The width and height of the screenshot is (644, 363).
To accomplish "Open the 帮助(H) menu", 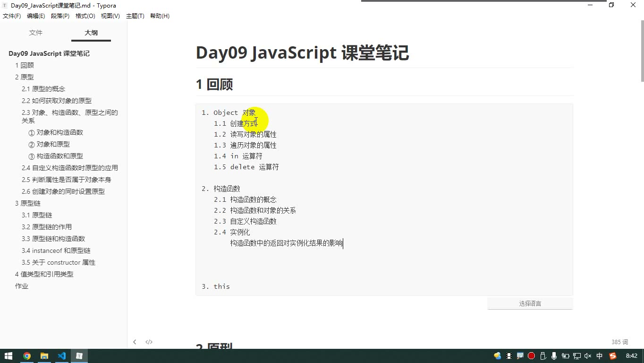I will tap(160, 16).
